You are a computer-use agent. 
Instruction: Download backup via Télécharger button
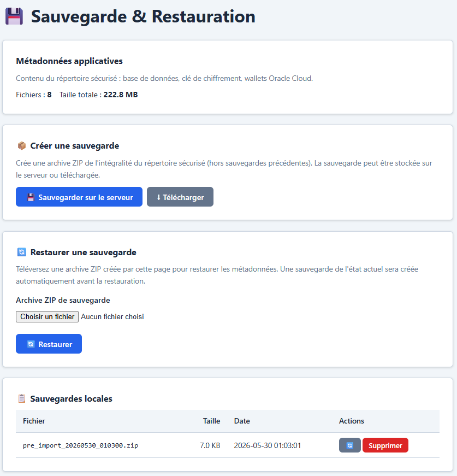click(x=180, y=197)
